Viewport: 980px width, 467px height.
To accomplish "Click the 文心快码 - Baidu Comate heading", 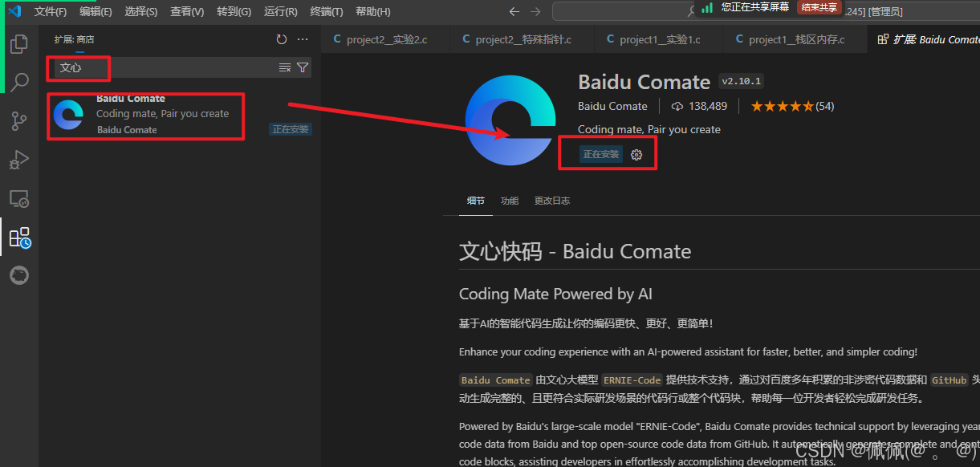I will coord(575,251).
